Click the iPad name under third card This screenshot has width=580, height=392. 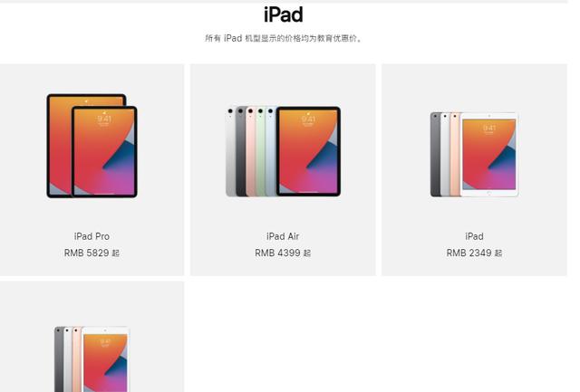point(474,236)
